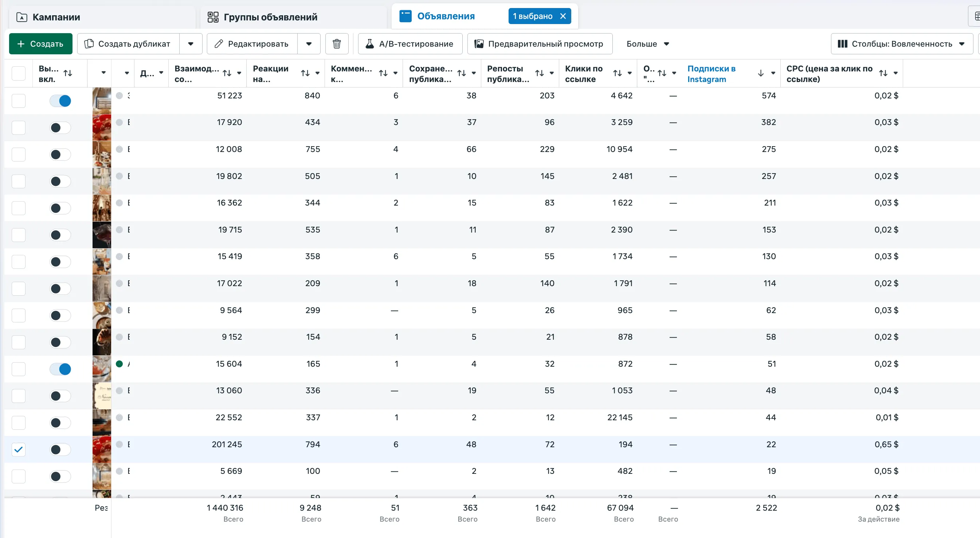Expand Редактировать dropdown arrow

(309, 44)
